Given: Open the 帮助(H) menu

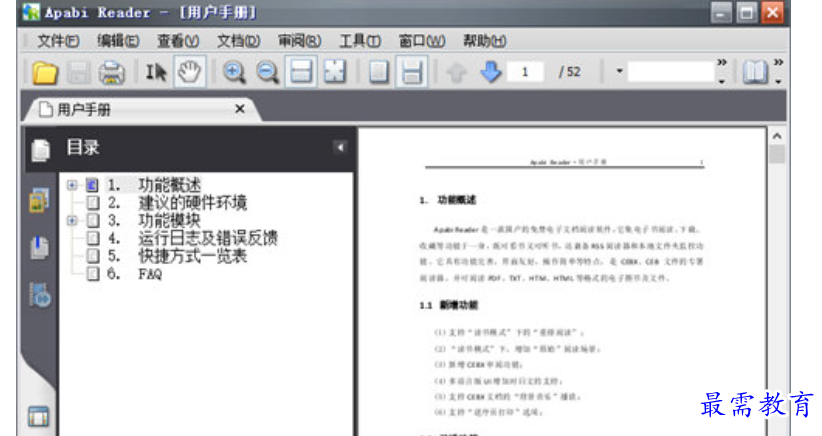Looking at the screenshot, I should click(x=484, y=41).
